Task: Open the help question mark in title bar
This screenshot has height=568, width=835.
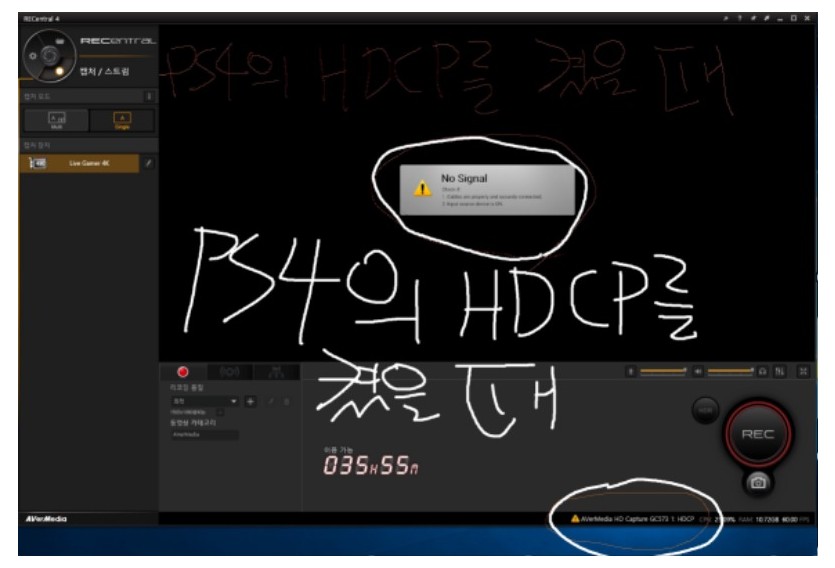Action: (739, 19)
